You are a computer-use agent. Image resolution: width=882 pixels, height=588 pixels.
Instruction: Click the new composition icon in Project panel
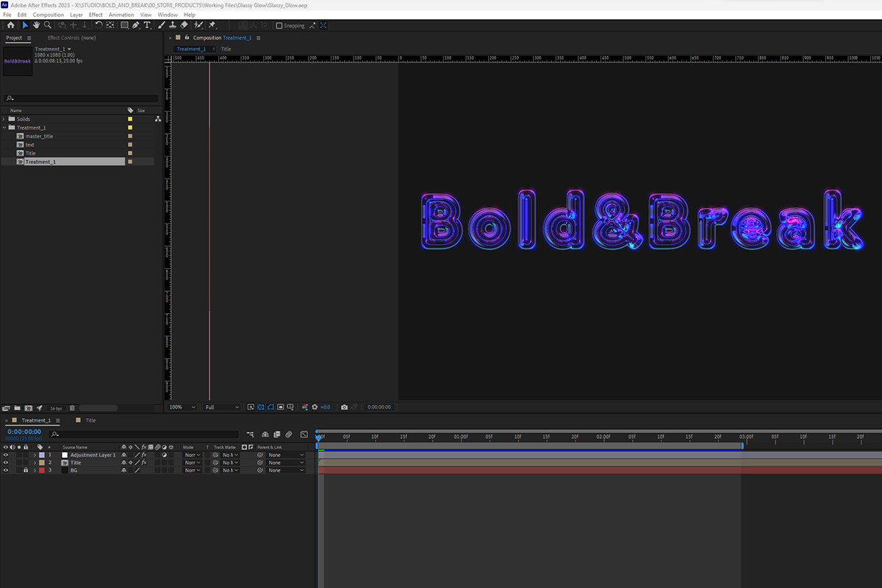pyautogui.click(x=28, y=408)
